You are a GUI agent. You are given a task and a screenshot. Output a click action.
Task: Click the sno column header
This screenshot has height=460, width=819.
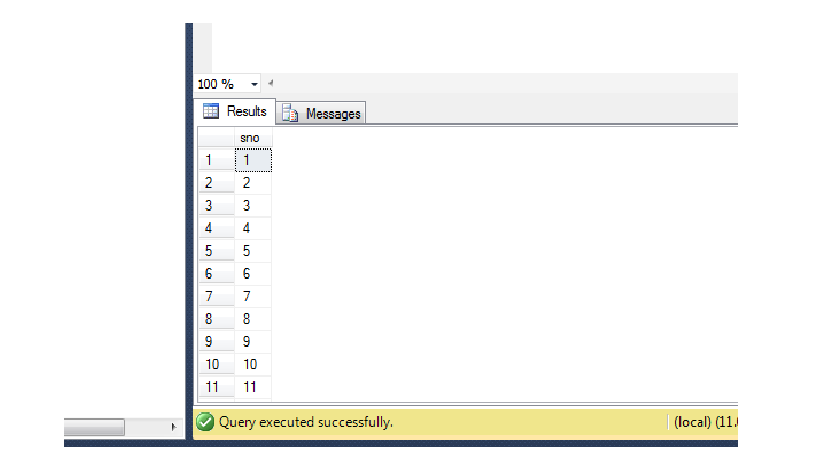pos(252,137)
